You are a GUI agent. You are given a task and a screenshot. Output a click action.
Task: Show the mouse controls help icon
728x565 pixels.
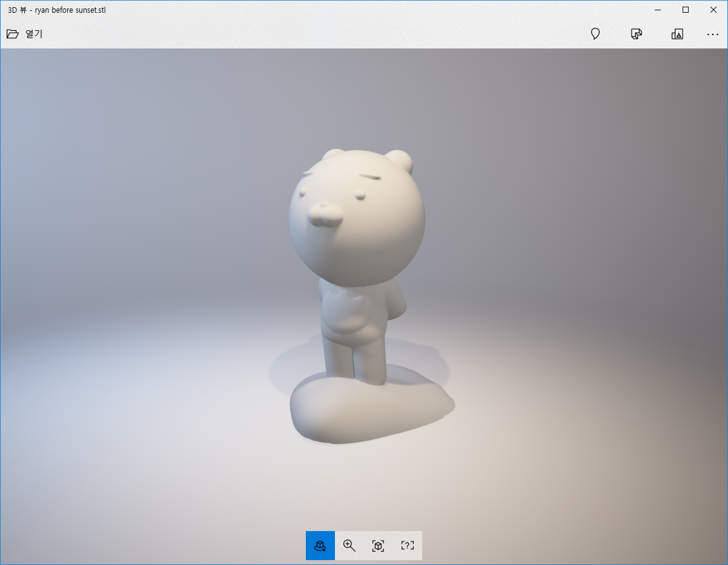pos(408,546)
